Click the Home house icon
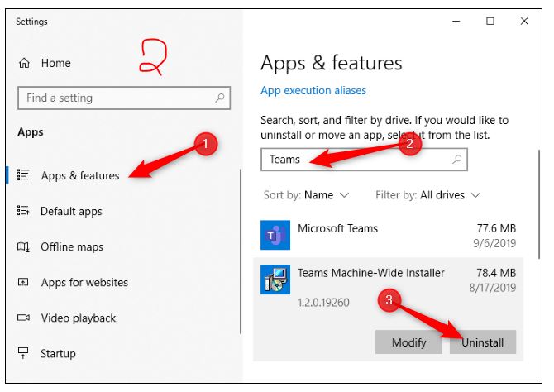The height and width of the screenshot is (392, 554). point(24,63)
